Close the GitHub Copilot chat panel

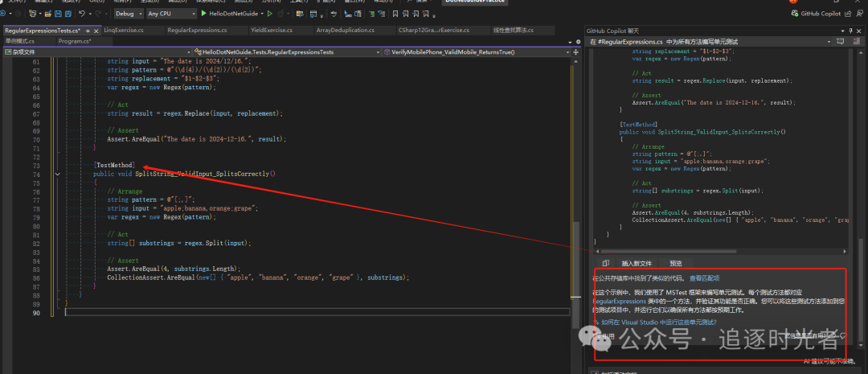859,31
